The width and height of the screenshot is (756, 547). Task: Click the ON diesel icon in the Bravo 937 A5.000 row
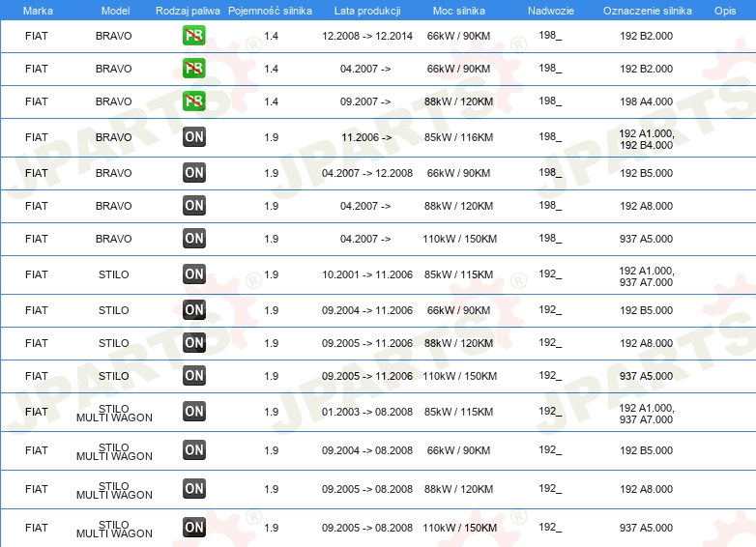(x=194, y=238)
